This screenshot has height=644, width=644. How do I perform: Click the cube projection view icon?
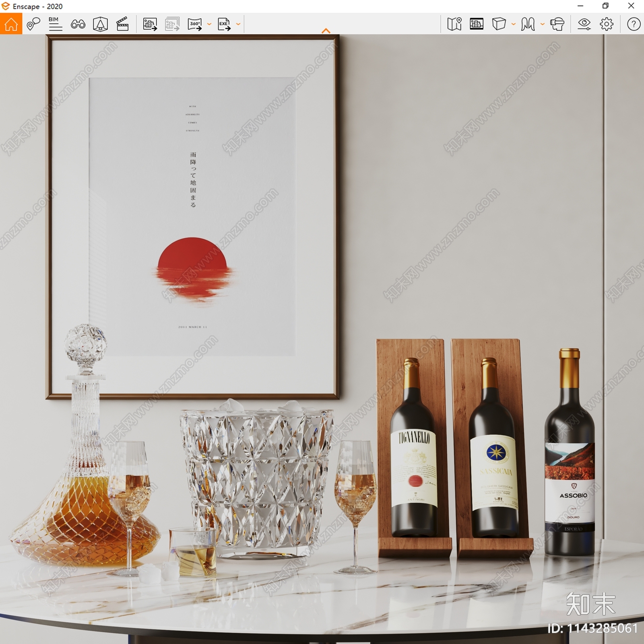[x=499, y=24]
